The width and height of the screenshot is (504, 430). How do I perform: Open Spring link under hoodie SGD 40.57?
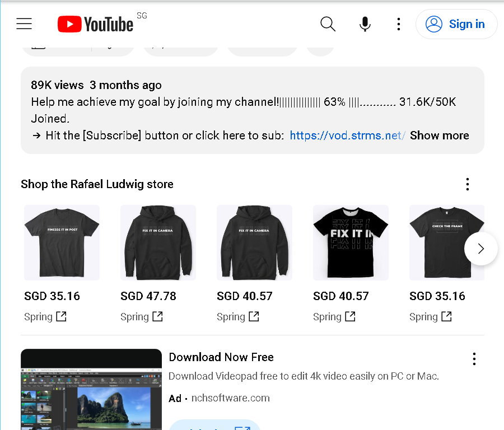pyautogui.click(x=238, y=317)
